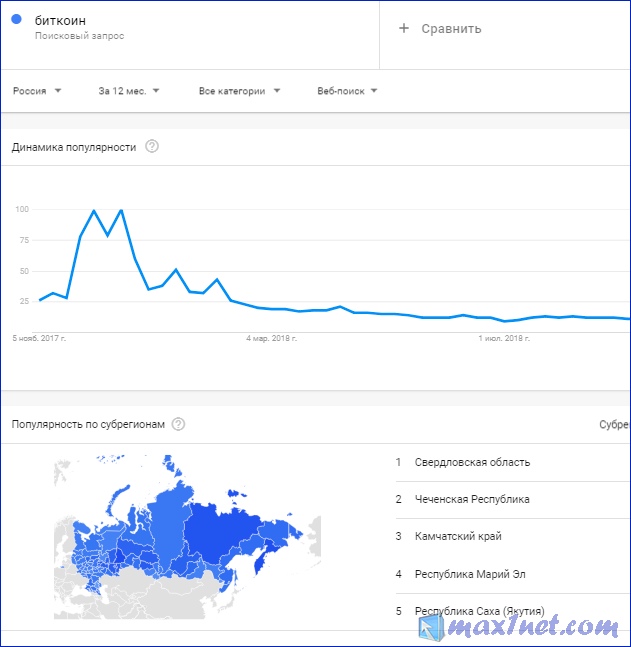This screenshot has width=631, height=647.
Task: Click the first 100 peak on chart
Action: coord(94,210)
